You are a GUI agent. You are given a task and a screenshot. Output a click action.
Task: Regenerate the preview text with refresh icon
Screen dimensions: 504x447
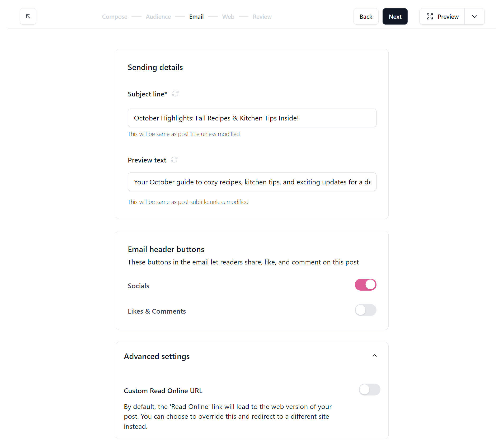(x=174, y=160)
